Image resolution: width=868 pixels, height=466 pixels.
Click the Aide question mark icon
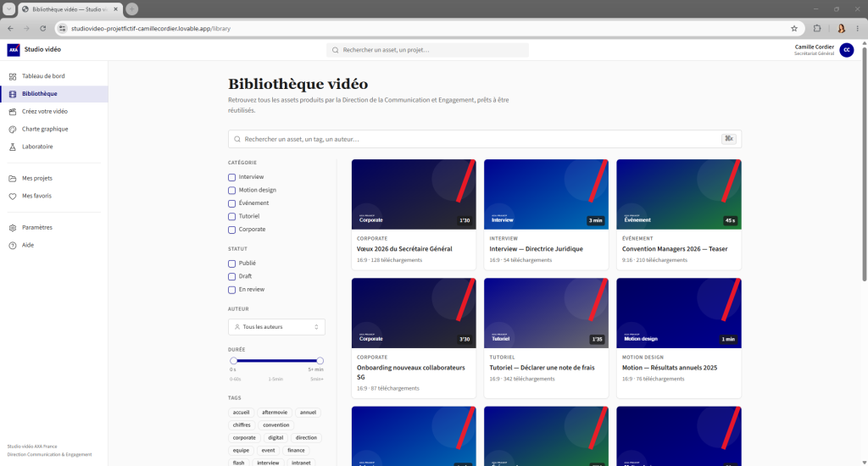[13, 246]
